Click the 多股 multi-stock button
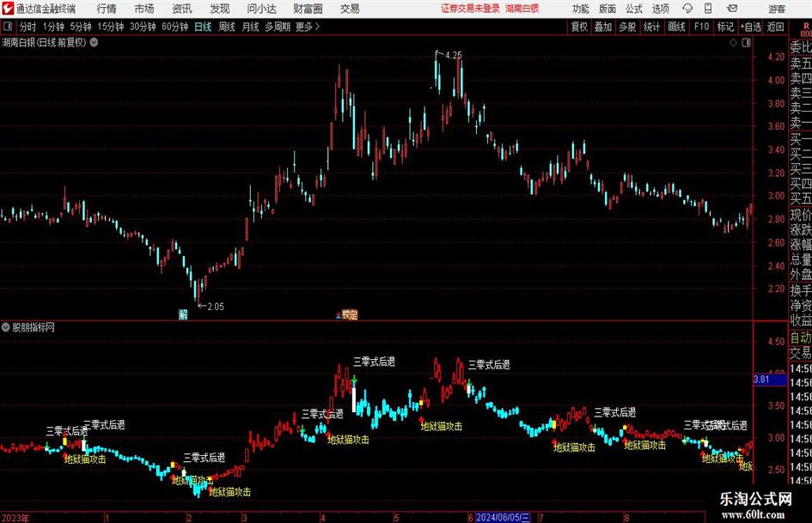This screenshot has height=523, width=812. pos(627,27)
